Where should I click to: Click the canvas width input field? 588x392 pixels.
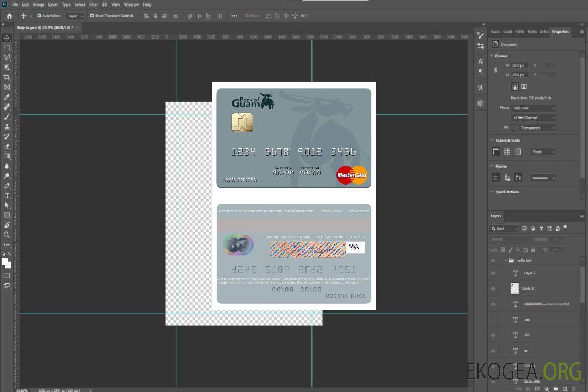pyautogui.click(x=519, y=65)
